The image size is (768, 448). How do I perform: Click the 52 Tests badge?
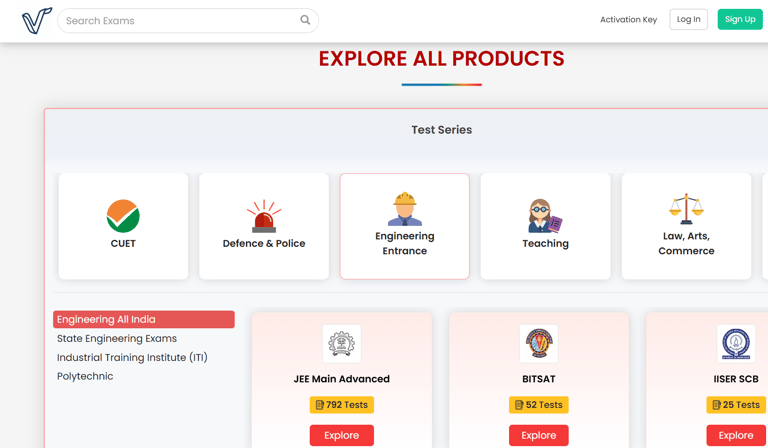[539, 405]
